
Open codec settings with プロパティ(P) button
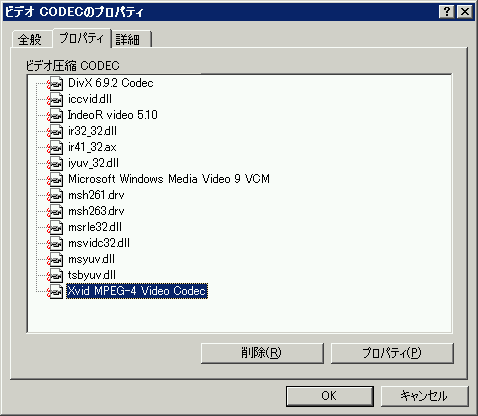click(x=392, y=353)
